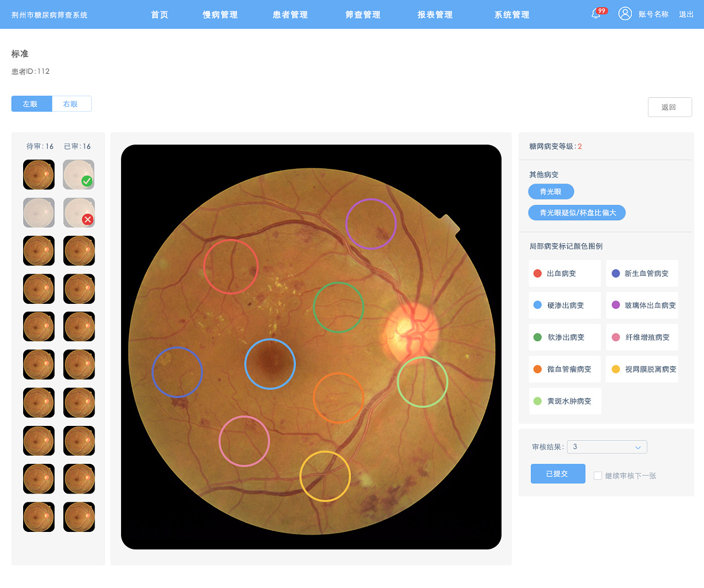Click the red X on rejected thumbnail
704x588 pixels.
coord(87,219)
